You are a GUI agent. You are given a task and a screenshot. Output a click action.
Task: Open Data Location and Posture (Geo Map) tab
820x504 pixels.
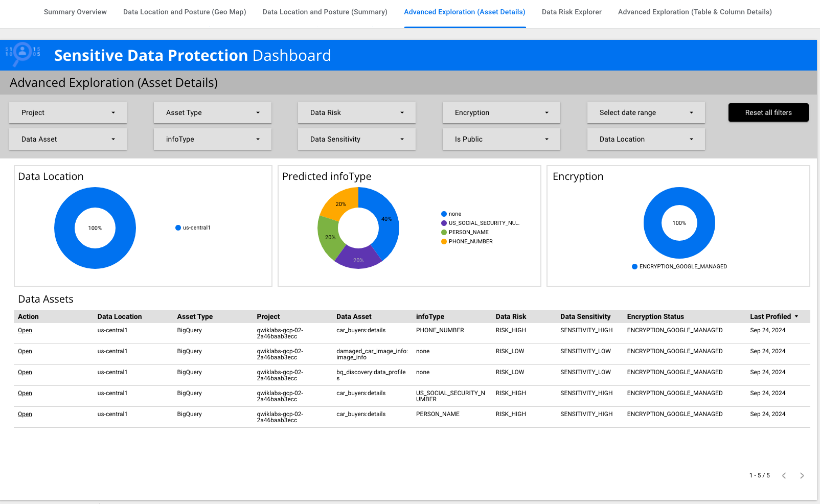(x=185, y=12)
